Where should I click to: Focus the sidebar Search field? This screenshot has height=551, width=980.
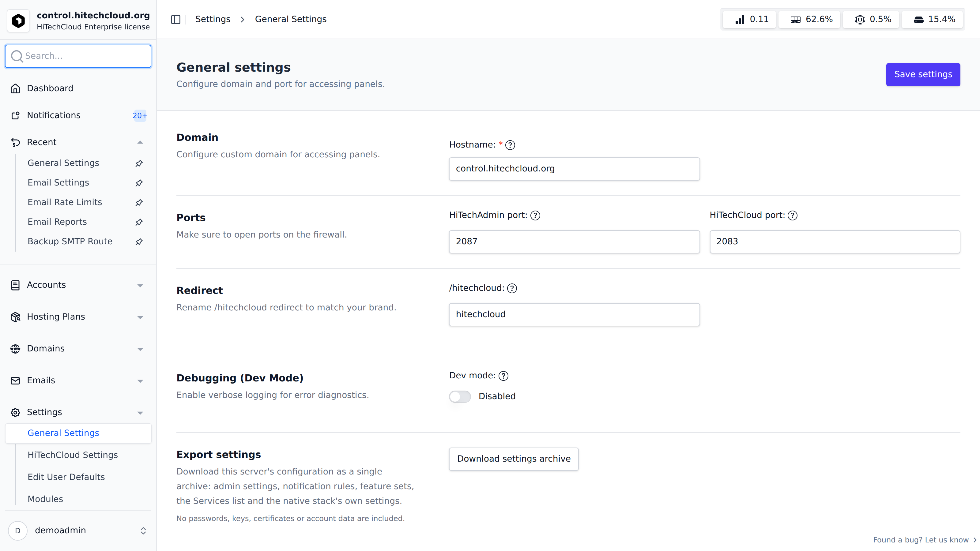[78, 56]
